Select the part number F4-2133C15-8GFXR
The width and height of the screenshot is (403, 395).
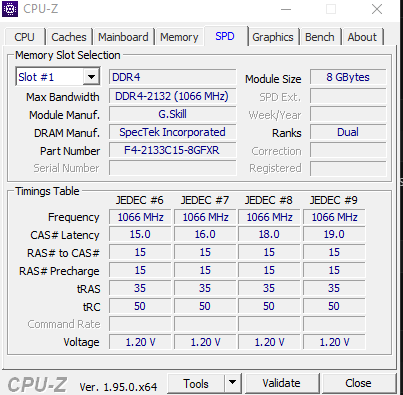[173, 150]
